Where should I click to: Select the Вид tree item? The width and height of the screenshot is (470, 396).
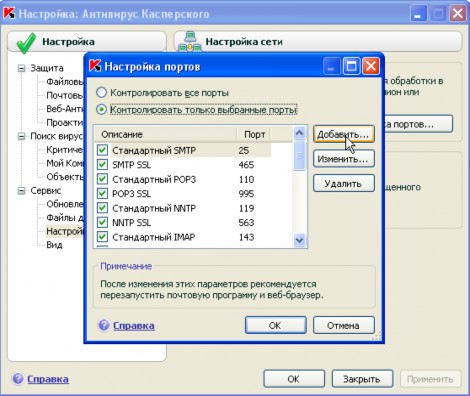(54, 245)
